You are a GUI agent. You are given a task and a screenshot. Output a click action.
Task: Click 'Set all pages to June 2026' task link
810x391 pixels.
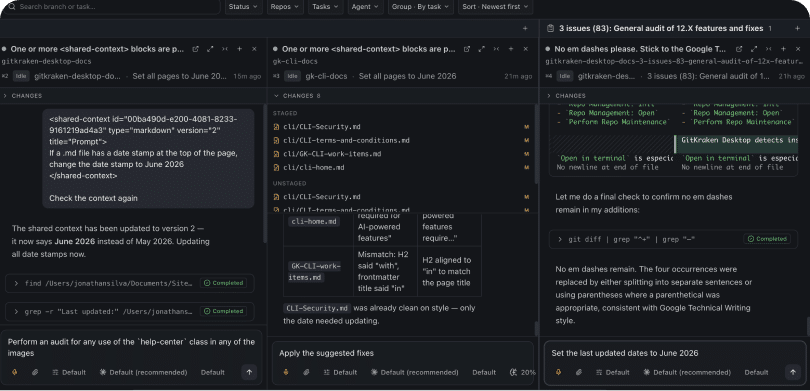pyautogui.click(x=408, y=76)
